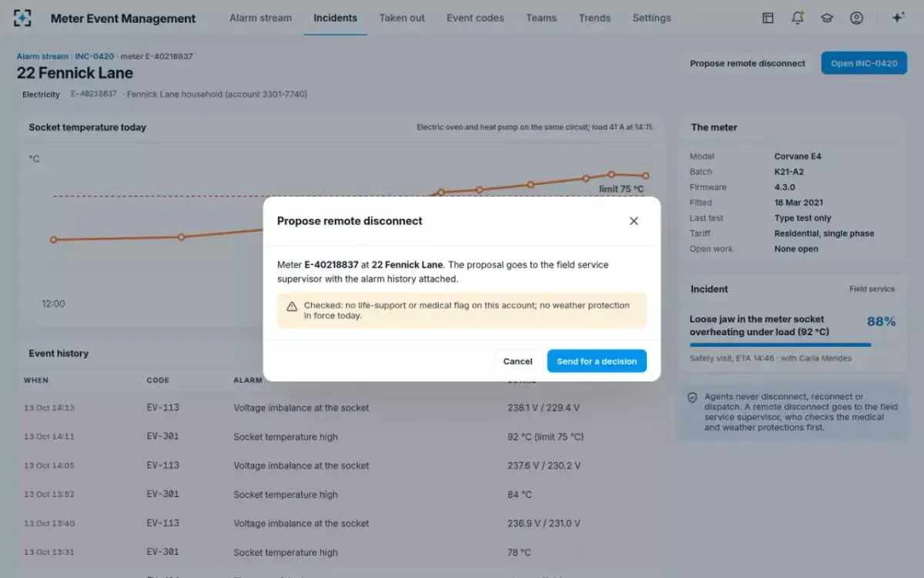Go to the Event codes tab

point(475,18)
